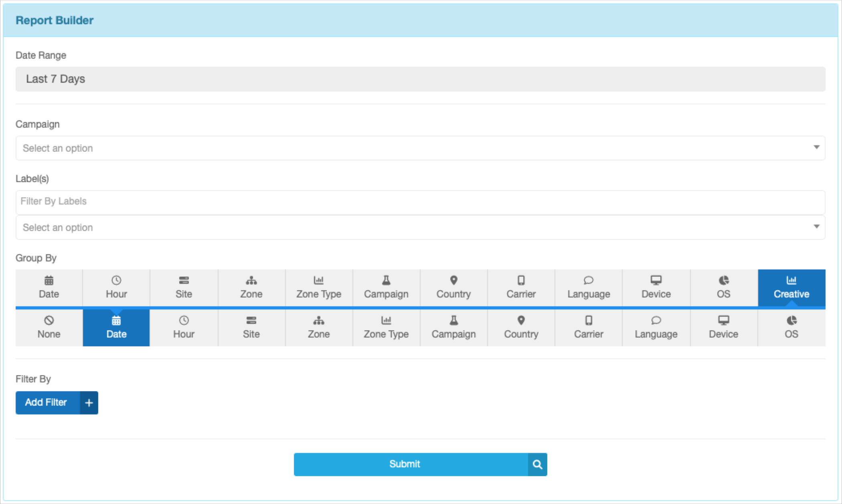
Task: Open the Campaign select dropdown
Action: click(x=420, y=148)
